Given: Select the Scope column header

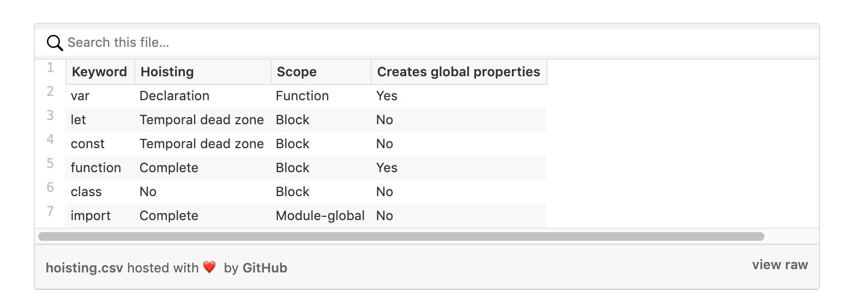Looking at the screenshot, I should pyautogui.click(x=297, y=72).
